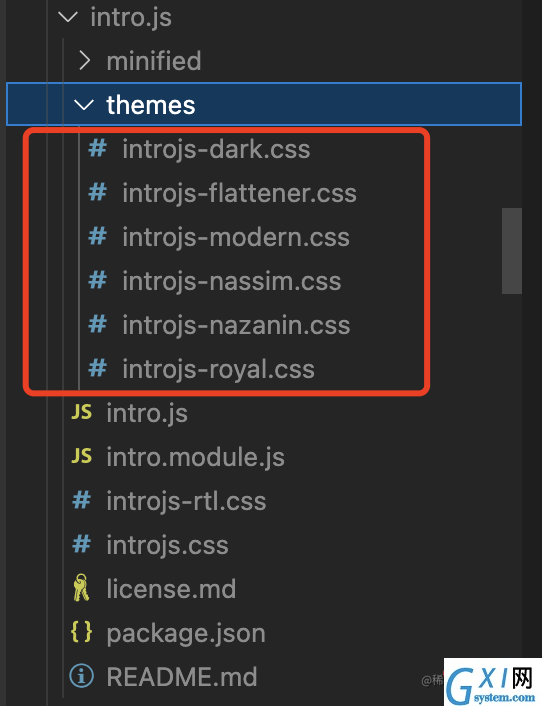Open the README.md file

point(182,676)
